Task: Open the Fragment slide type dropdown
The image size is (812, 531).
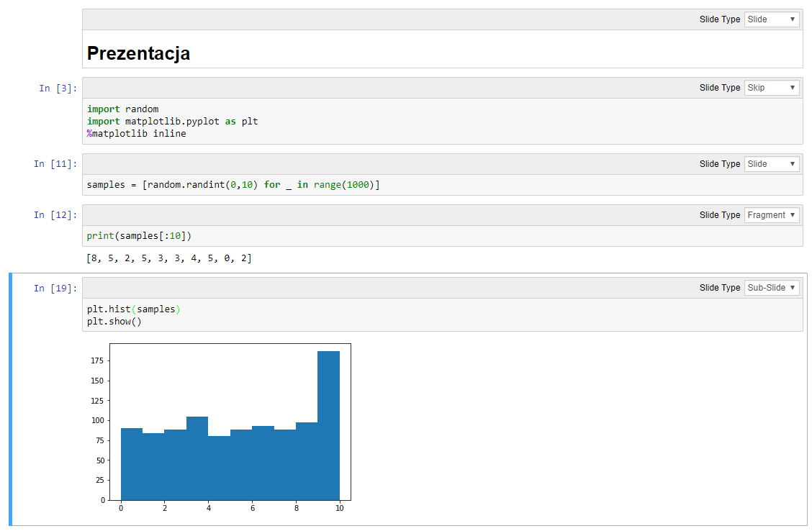Action: point(771,215)
